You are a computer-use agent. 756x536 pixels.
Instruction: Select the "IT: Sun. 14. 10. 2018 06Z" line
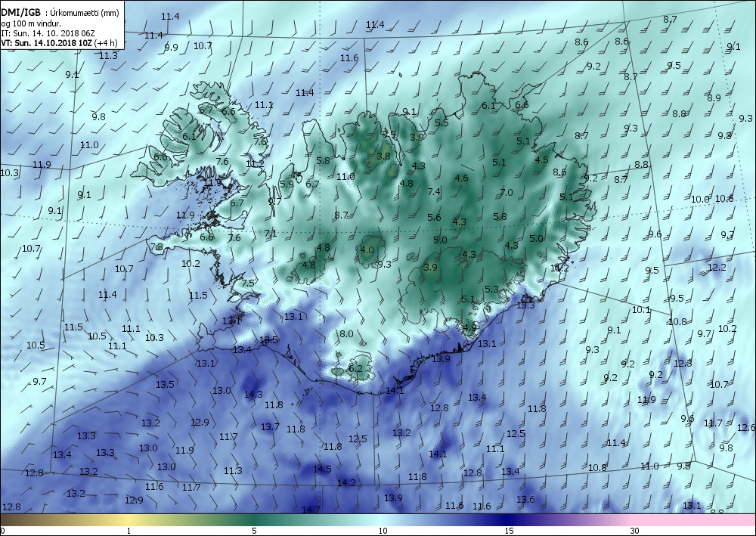46,33
